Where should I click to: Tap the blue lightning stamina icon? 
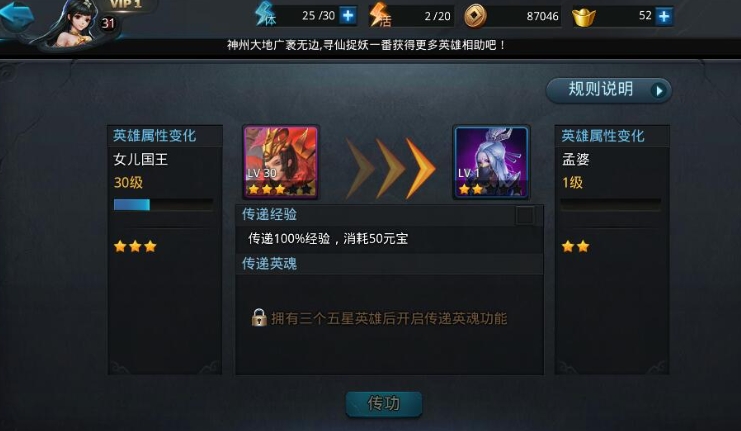click(x=266, y=14)
